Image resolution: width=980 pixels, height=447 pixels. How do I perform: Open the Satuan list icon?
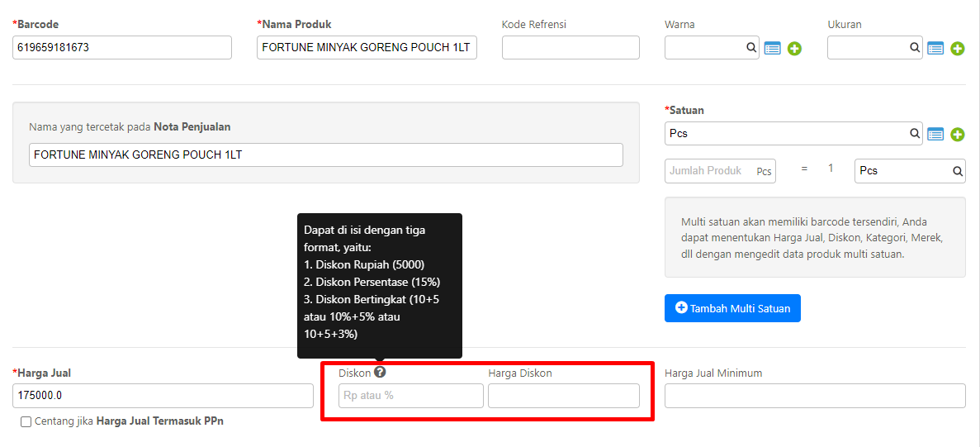[x=935, y=134]
